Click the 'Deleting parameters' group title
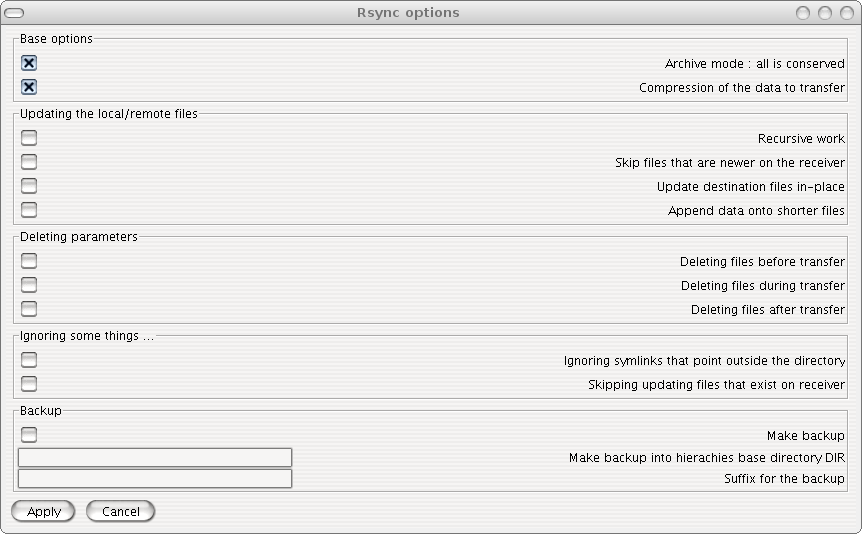Viewport: 862px width, 534px height. (x=79, y=237)
